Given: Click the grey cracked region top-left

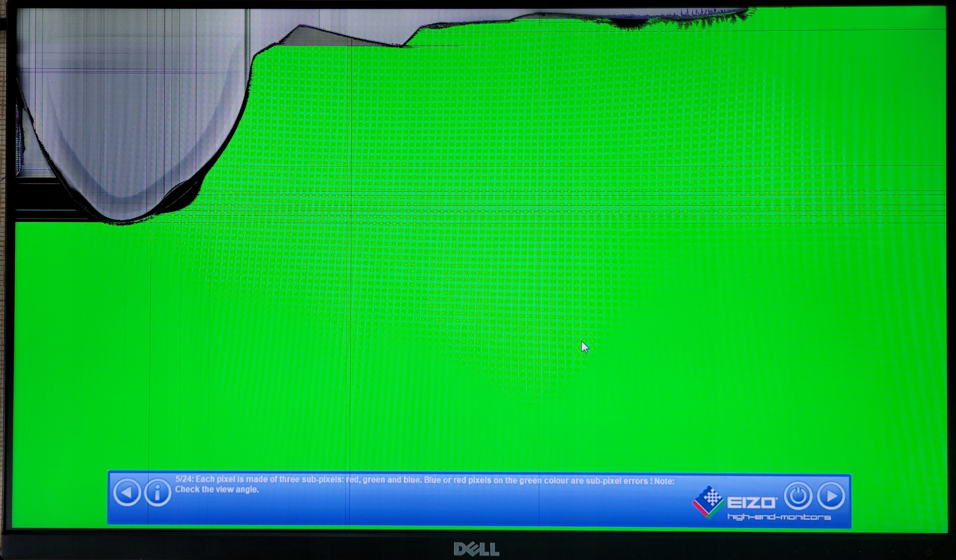Looking at the screenshot, I should click(133, 95).
